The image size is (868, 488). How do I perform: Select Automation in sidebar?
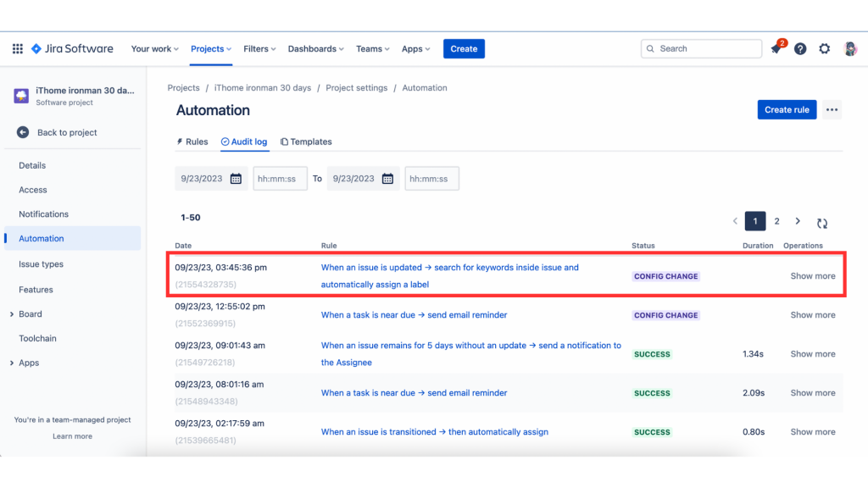click(x=73, y=238)
